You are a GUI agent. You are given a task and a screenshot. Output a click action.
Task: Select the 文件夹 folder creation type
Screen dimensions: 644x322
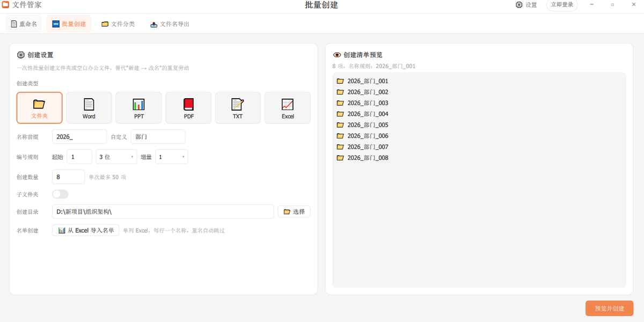point(40,108)
